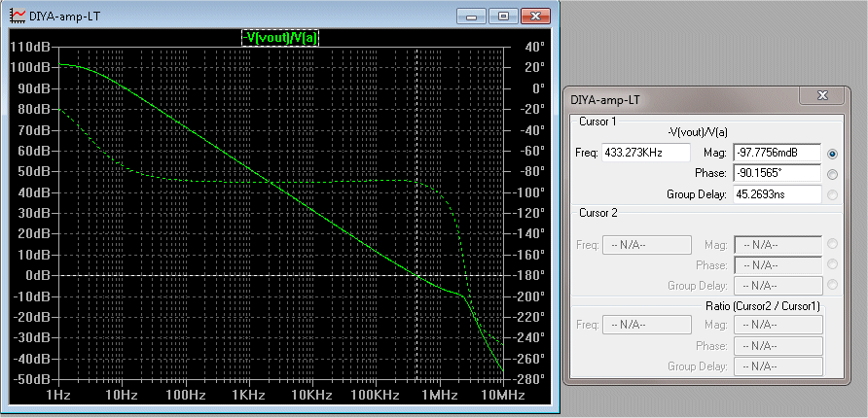Click the 100KHz label on frequency axis

376,396
